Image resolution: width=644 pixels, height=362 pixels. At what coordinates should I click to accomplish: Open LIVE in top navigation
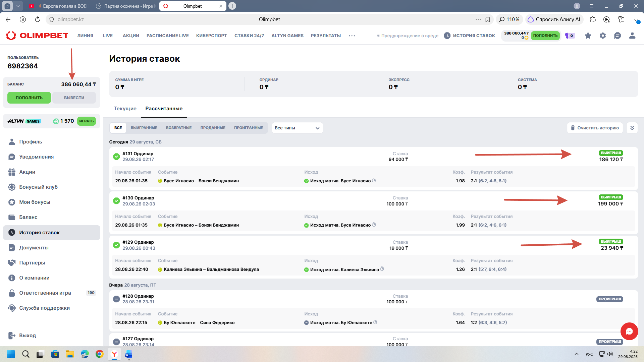click(x=108, y=36)
